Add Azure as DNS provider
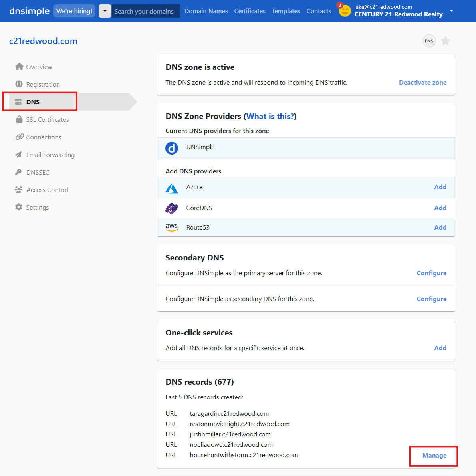 click(440, 187)
